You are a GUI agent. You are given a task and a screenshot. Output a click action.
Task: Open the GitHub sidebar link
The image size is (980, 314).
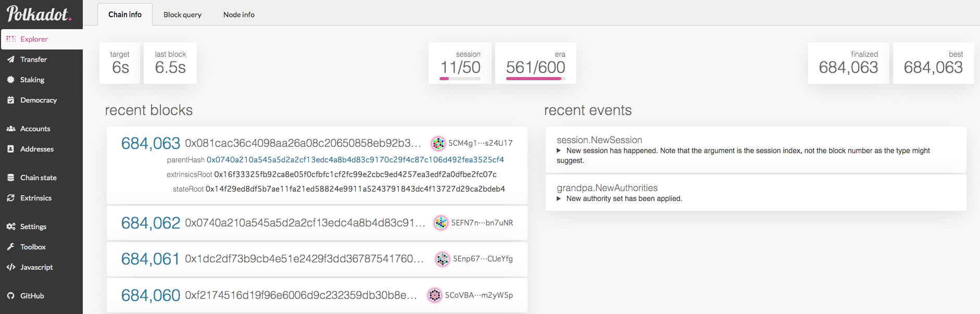(42, 296)
